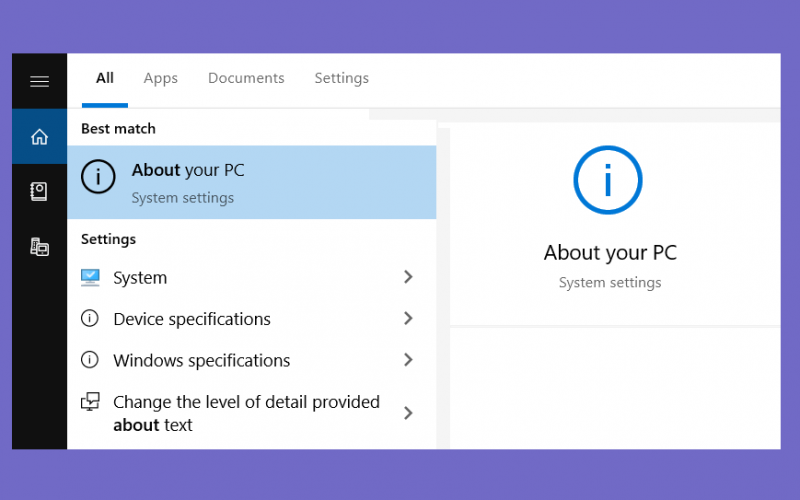This screenshot has width=800, height=500.
Task: Switch to the Settings tab
Action: point(341,78)
